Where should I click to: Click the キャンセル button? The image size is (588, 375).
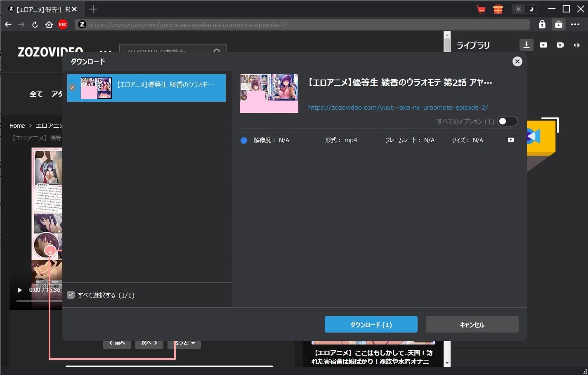point(472,324)
